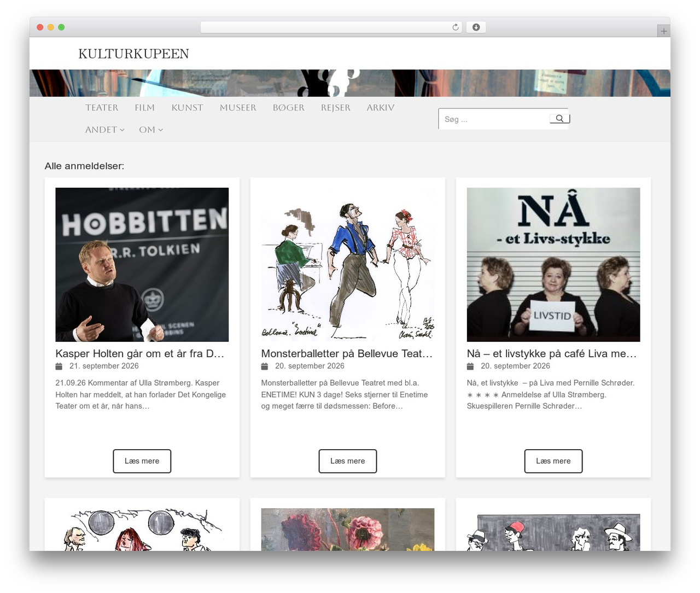Open the Nå – et livstykke headline
The height and width of the screenshot is (593, 700).
[x=552, y=353]
